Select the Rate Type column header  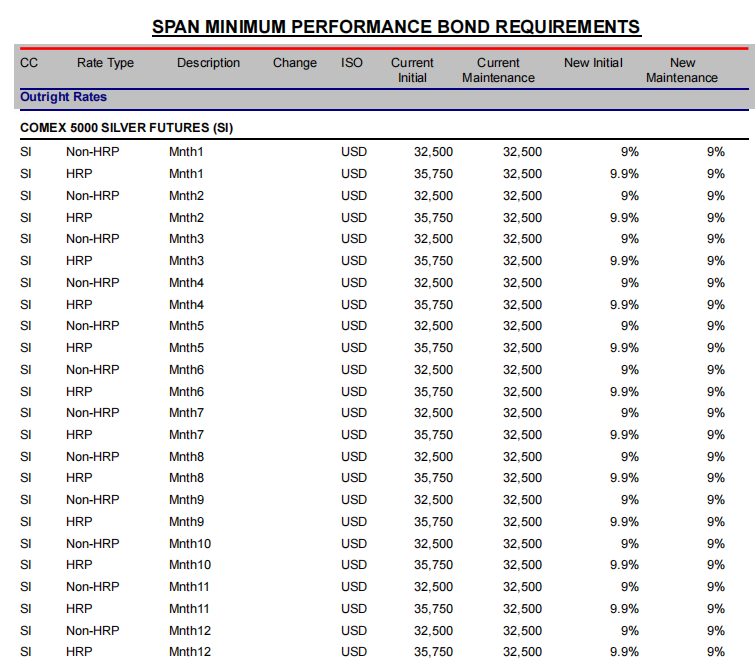pyautogui.click(x=105, y=63)
